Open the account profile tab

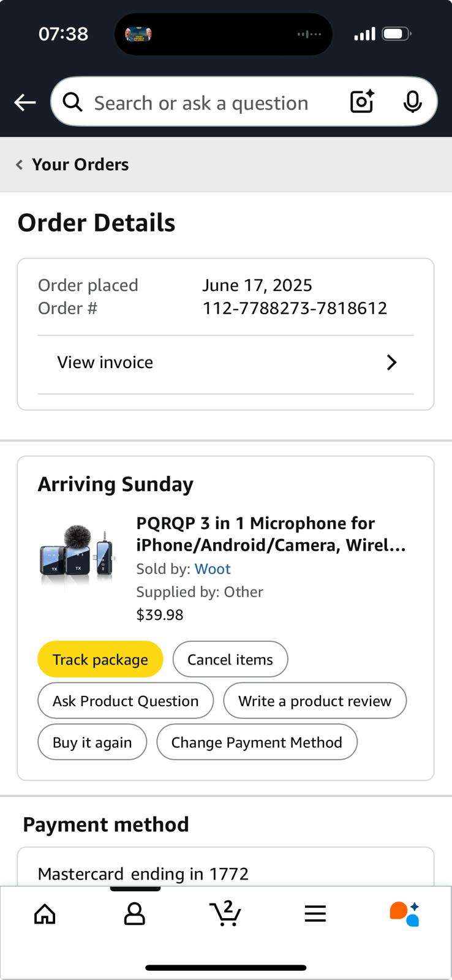click(135, 914)
